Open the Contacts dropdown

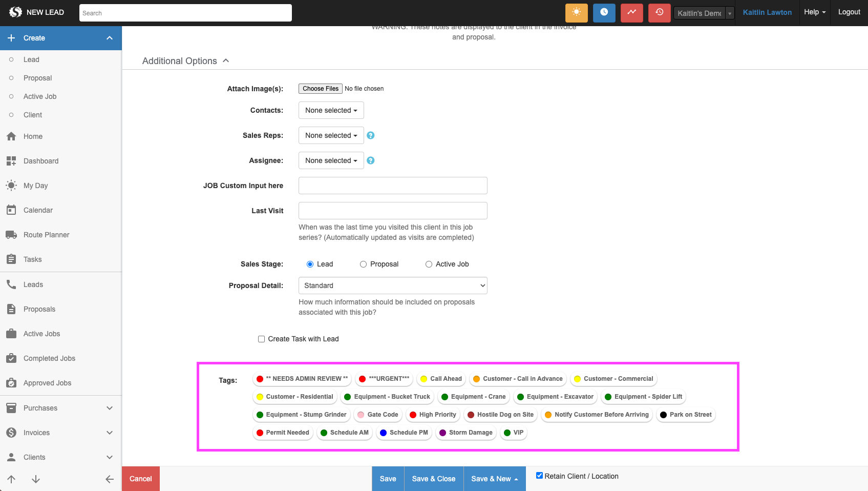pos(331,110)
